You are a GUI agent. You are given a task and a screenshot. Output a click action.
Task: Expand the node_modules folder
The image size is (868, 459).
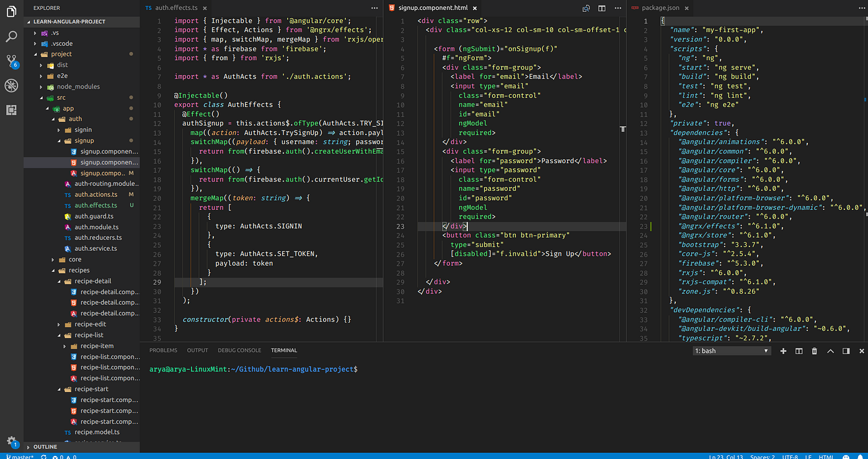(78, 87)
